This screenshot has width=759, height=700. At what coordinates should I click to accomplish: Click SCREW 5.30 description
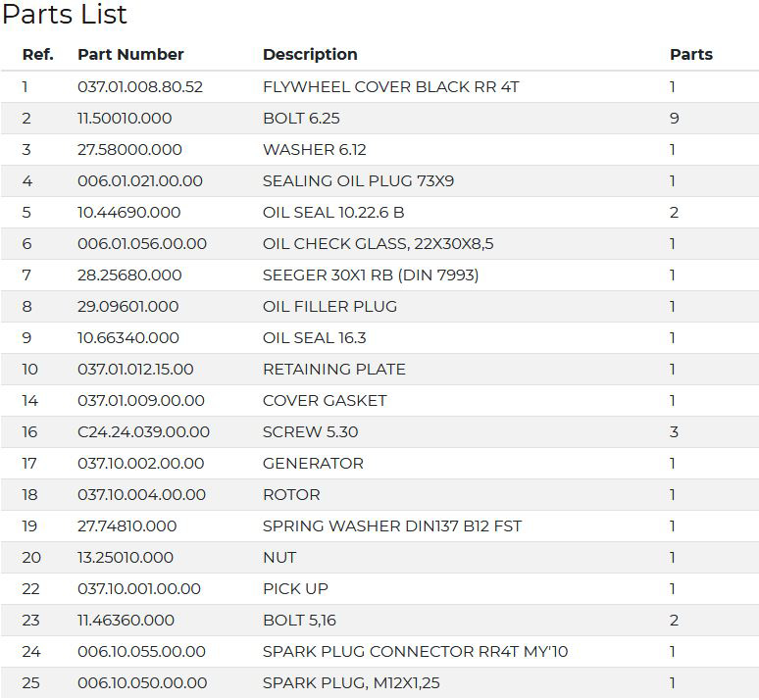pyautogui.click(x=310, y=431)
